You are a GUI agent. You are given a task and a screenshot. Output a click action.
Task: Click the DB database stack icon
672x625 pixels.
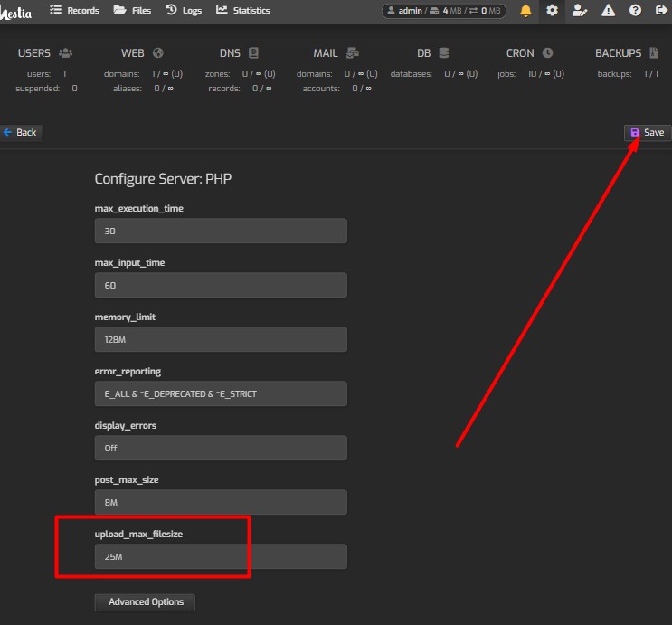tap(444, 53)
